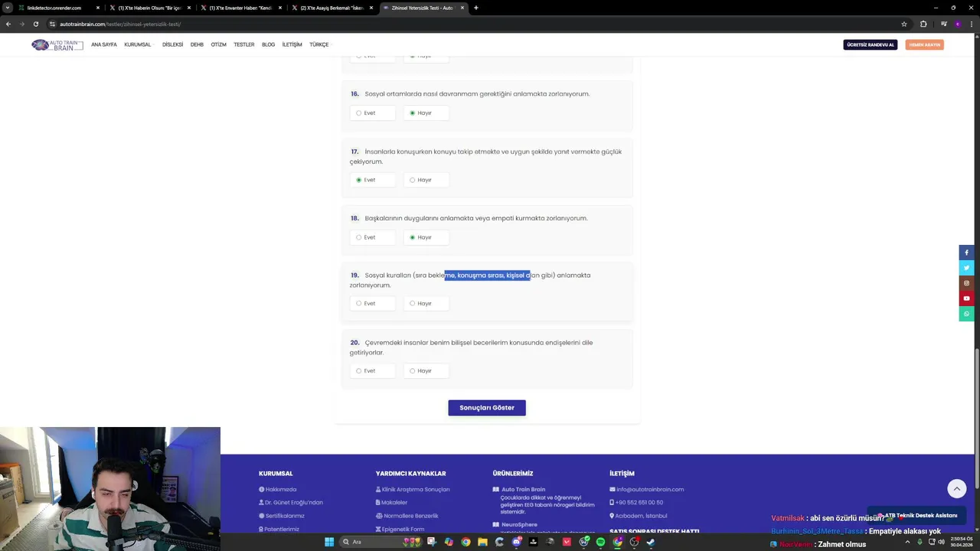The height and width of the screenshot is (551, 980).
Task: Expand the TÜRKÇE language dropdown
Action: pos(320,45)
